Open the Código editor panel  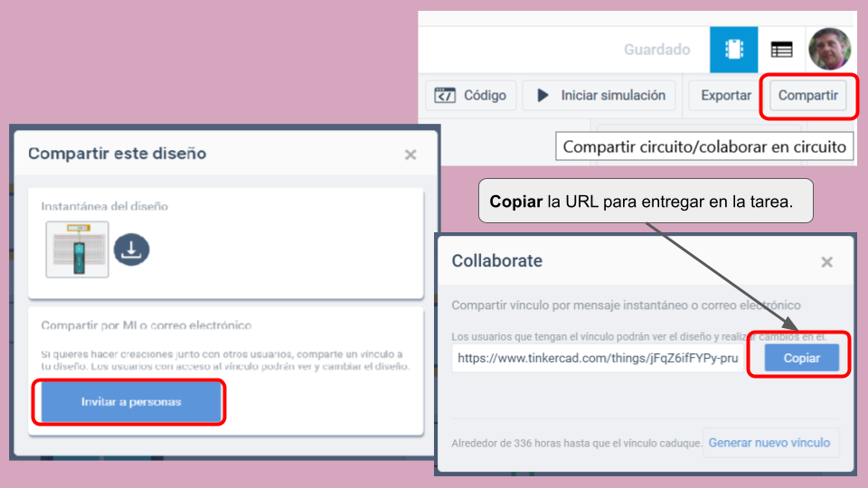click(x=471, y=95)
